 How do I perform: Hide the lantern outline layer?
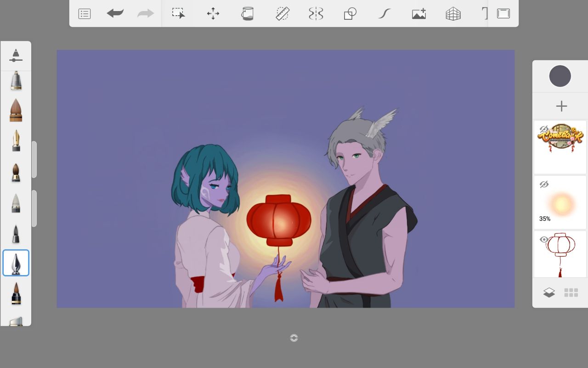pyautogui.click(x=544, y=240)
